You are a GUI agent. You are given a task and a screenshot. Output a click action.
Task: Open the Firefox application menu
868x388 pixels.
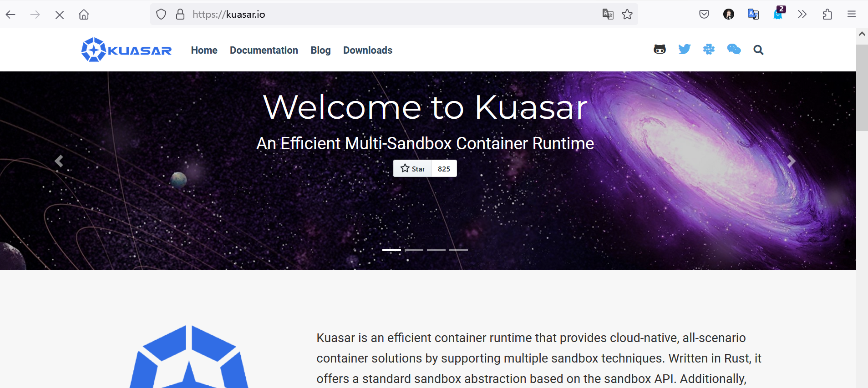pyautogui.click(x=852, y=15)
